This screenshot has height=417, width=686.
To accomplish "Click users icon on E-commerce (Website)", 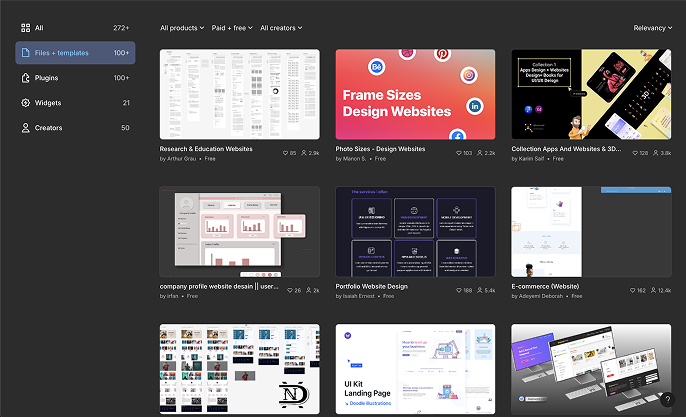I will pos(653,291).
